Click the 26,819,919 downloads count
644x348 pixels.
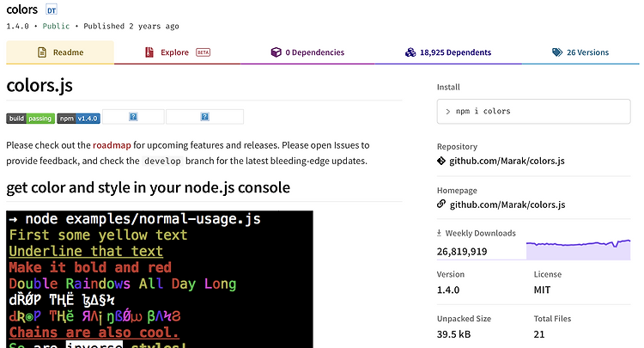[x=462, y=252]
